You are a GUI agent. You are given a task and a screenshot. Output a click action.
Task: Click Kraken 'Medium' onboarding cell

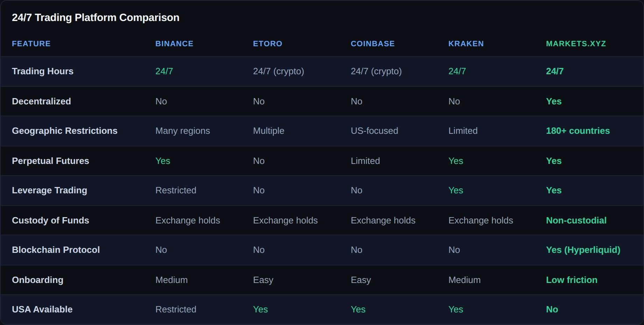point(464,280)
